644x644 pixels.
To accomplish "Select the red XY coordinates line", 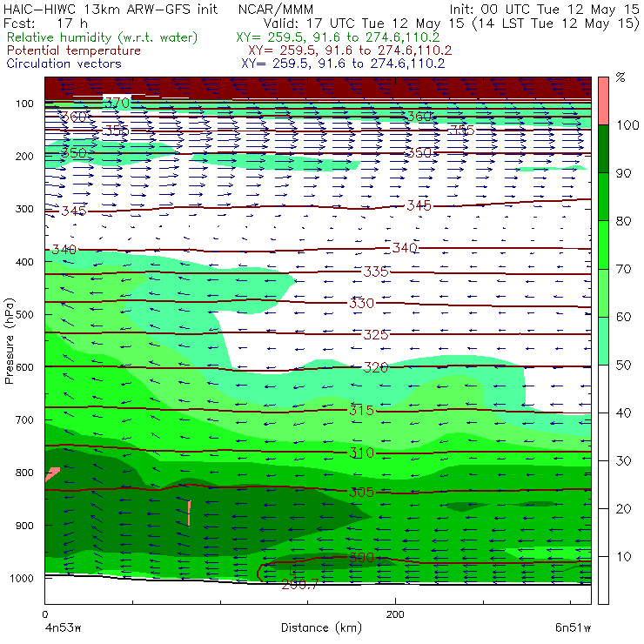I will coord(350,50).
